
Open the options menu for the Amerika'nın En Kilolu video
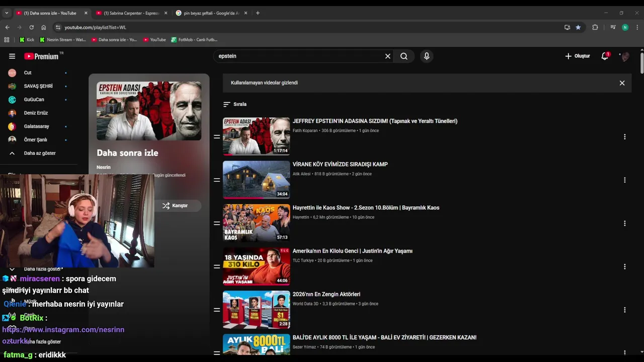(624, 266)
